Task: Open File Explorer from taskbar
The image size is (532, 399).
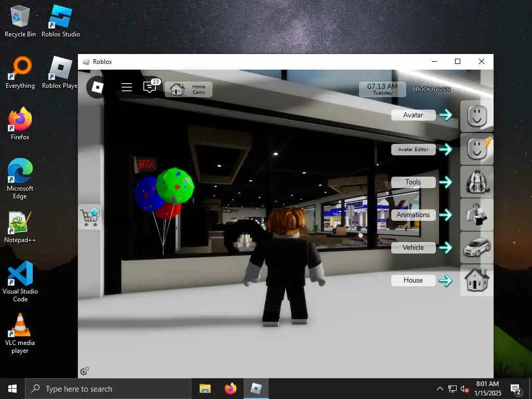Action: point(205,389)
